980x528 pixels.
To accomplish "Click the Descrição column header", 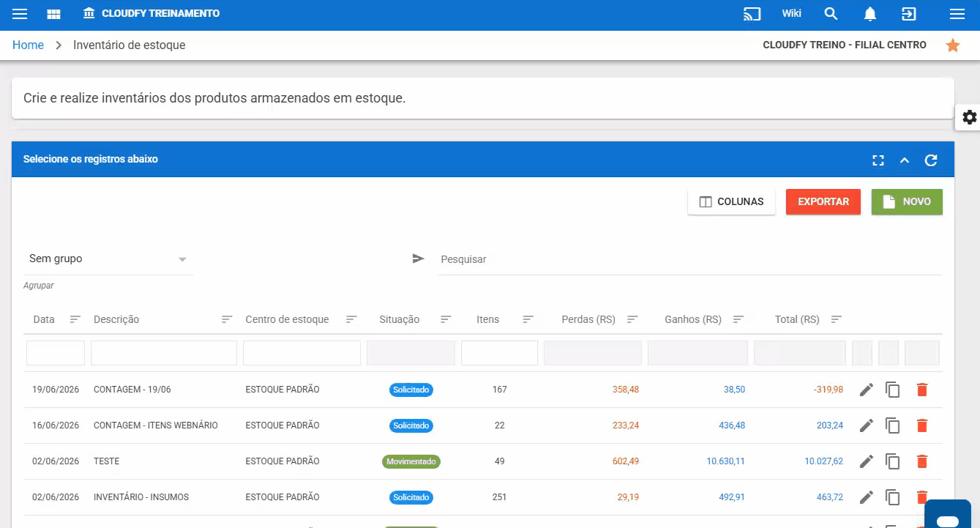I will tap(116, 319).
